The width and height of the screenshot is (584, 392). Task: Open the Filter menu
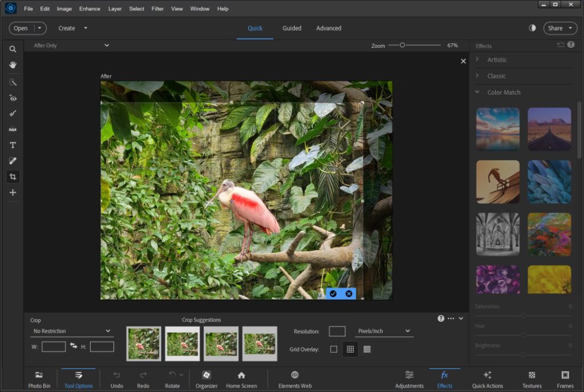(x=158, y=9)
